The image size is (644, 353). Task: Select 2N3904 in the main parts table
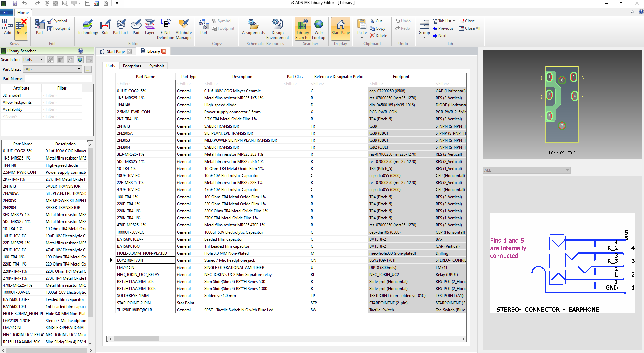click(x=290, y=147)
